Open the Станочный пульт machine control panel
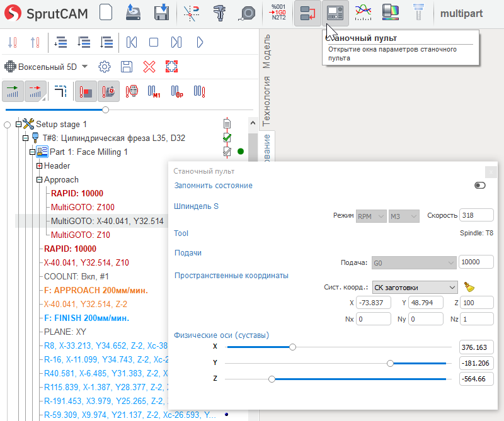This screenshot has height=421, width=504. point(335,13)
